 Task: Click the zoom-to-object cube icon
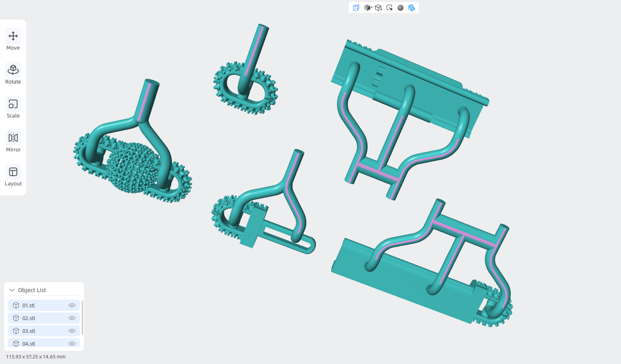click(x=378, y=8)
